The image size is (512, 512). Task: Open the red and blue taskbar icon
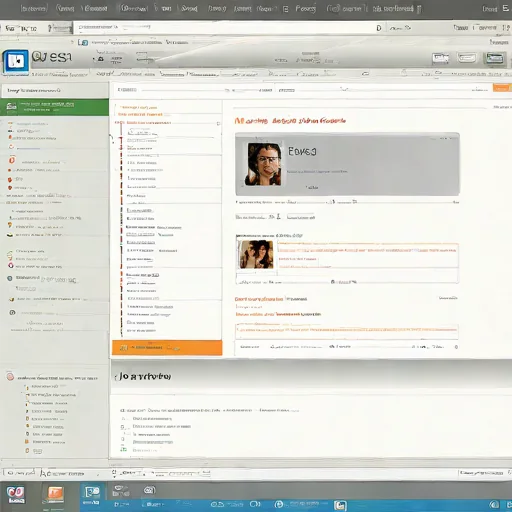[x=15, y=495]
